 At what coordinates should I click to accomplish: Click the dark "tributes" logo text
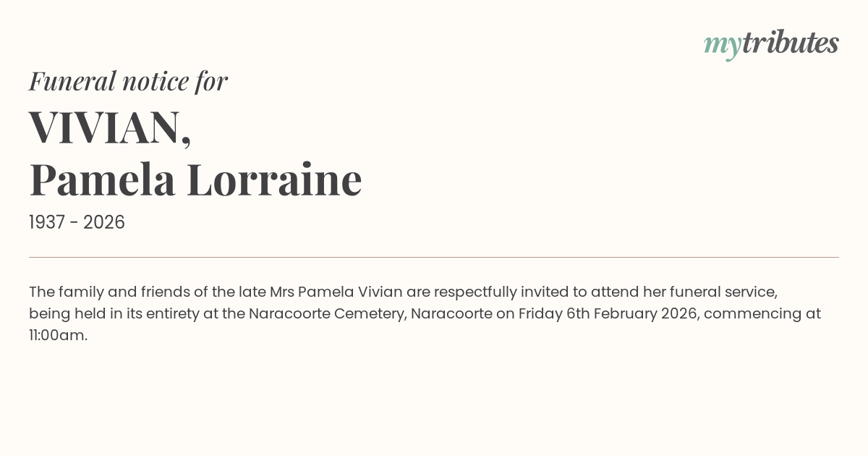tap(790, 43)
